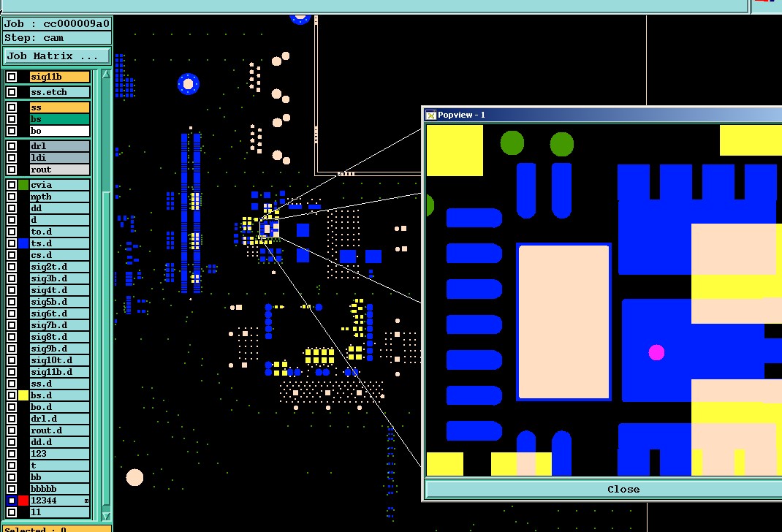Select the sig8t.d layer name
782x532 pixels.
(60, 337)
